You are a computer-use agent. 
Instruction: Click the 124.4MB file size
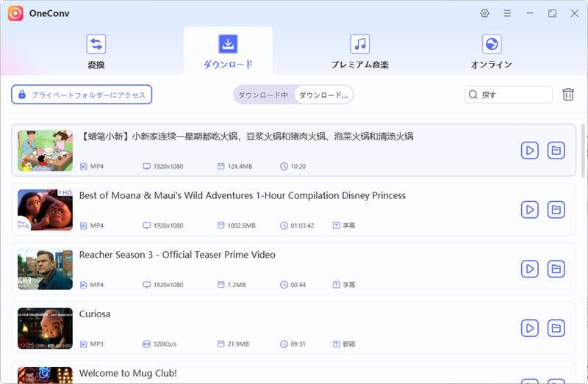point(240,167)
